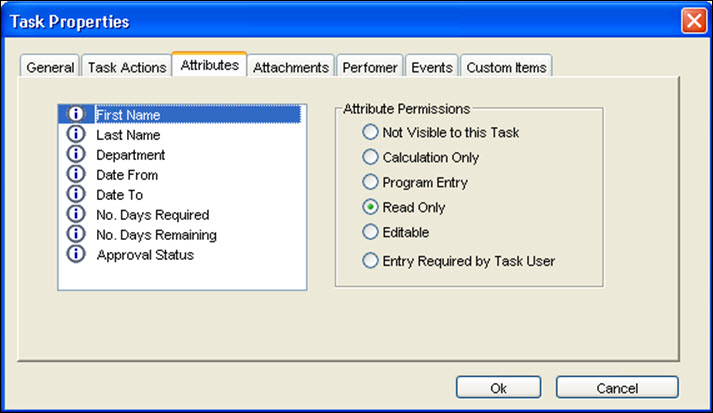Screen dimensions: 713x413
Task: Switch to the General tab
Action: click(x=50, y=67)
